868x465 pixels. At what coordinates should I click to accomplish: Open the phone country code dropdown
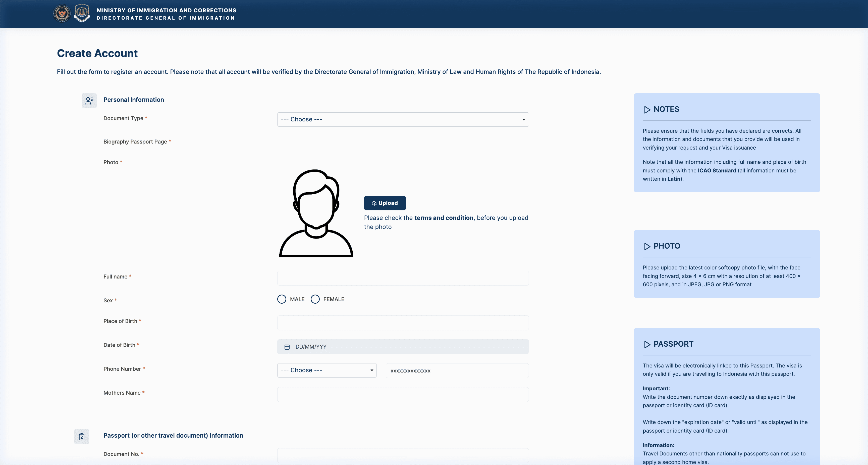327,370
